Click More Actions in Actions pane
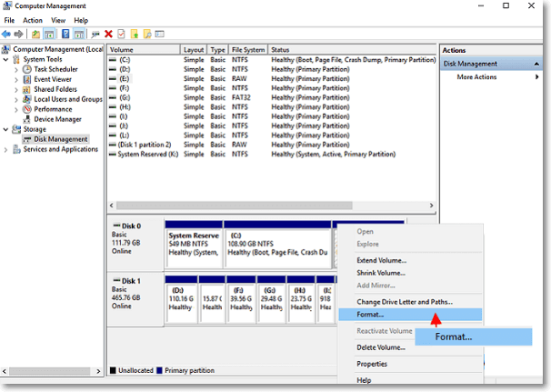Image resolution: width=551 pixels, height=392 pixels. [x=476, y=77]
